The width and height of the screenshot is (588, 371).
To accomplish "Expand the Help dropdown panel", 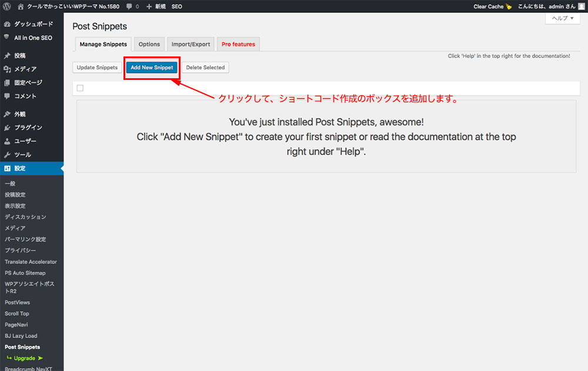I will tap(563, 18).
